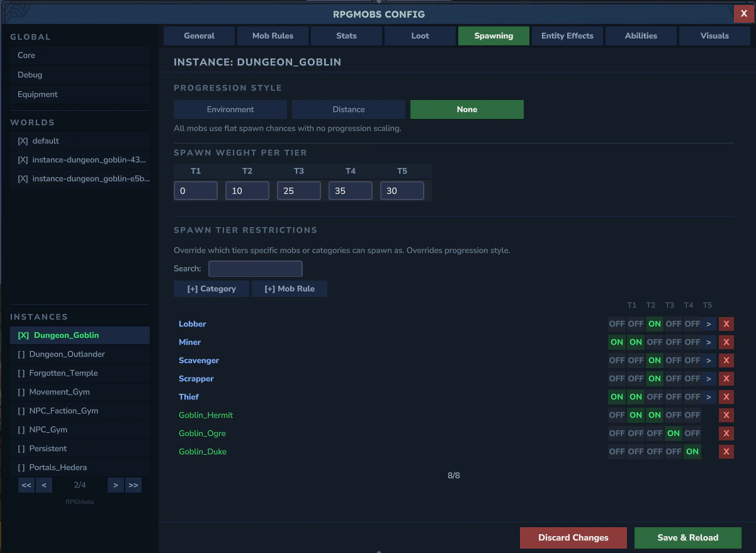Enable T1 spawning for Scavenger

click(x=616, y=360)
